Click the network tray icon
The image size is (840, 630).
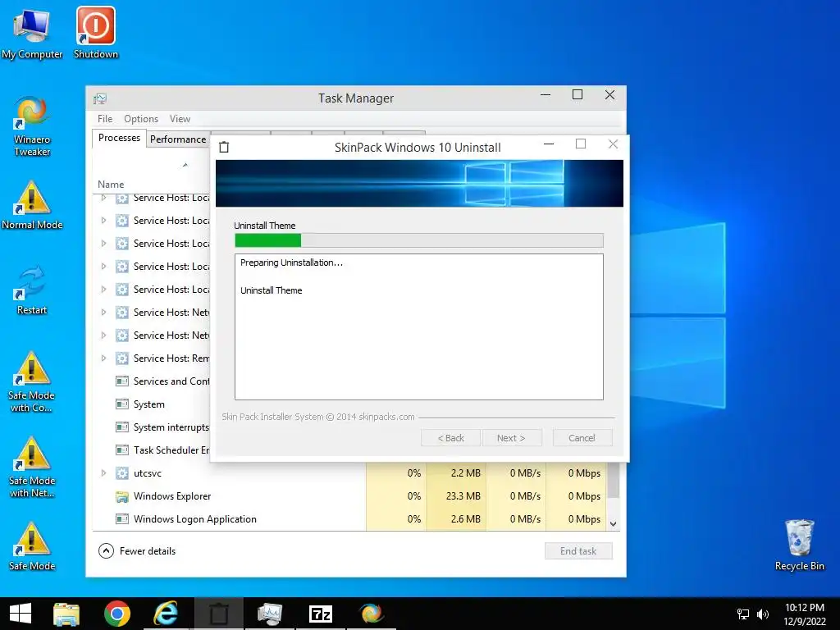(x=743, y=614)
